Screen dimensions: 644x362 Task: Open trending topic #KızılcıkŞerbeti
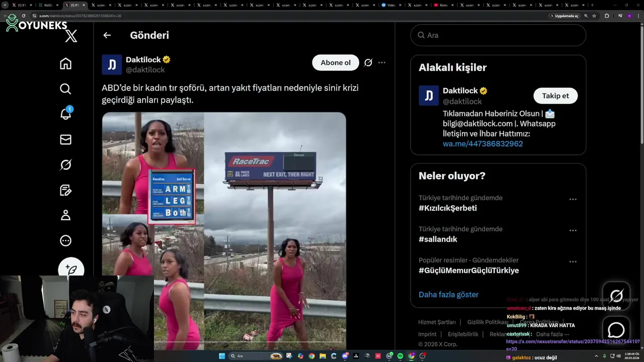coord(448,208)
